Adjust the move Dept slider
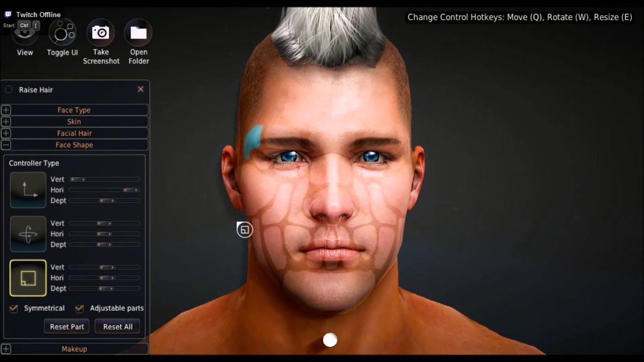 (104, 201)
